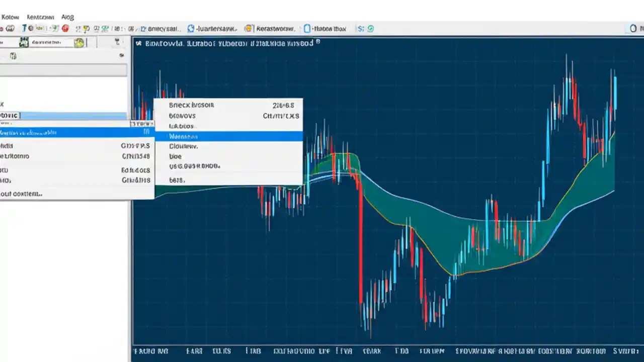644x362 pixels.
Task: Open the Kerastworowi toolbar panel icon
Action: pos(249,29)
